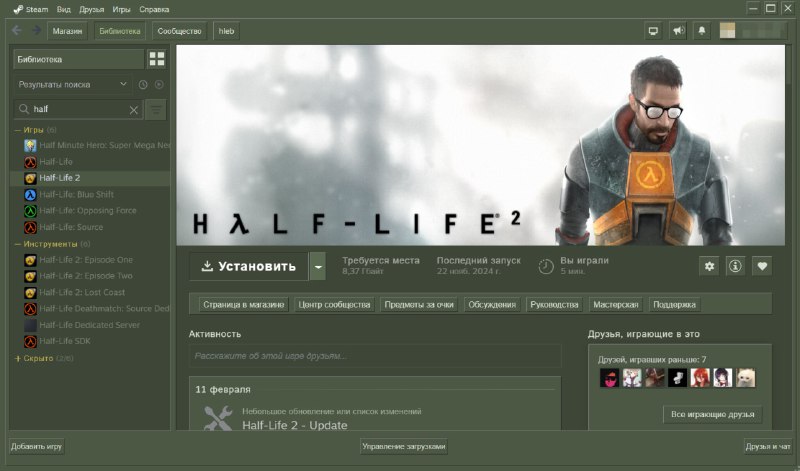Image resolution: width=800 pixels, height=471 pixels.
Task: Go forward with the right arrow
Action: 36,31
